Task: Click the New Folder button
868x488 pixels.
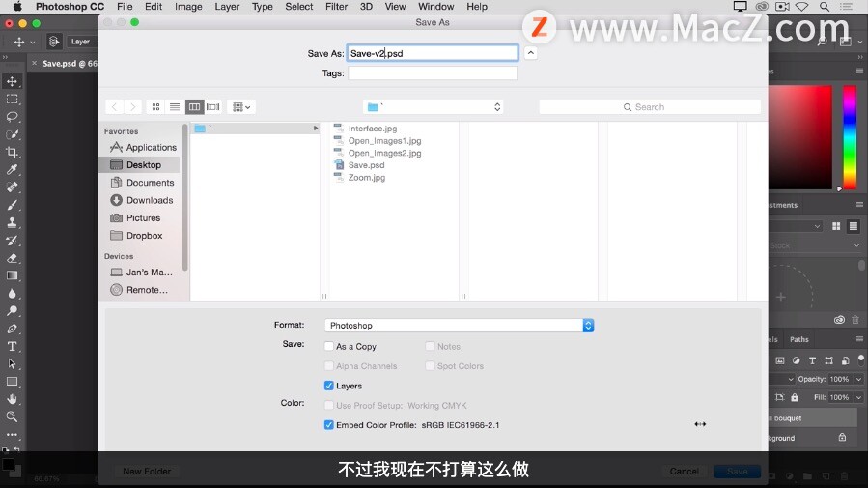Action: [x=147, y=472]
